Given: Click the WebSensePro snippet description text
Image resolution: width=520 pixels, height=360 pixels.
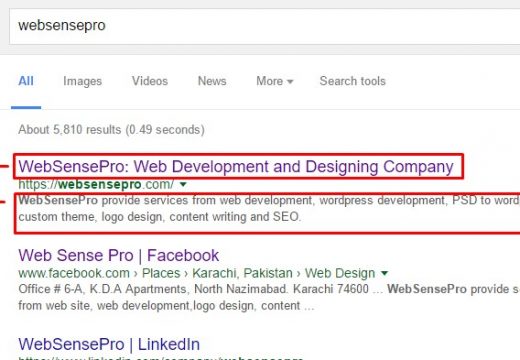Looking at the screenshot, I should click(x=269, y=209).
